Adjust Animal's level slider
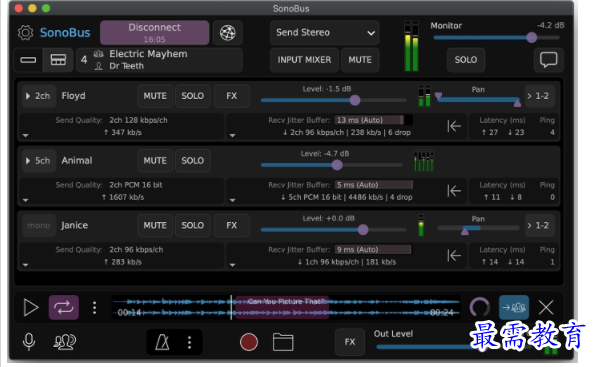This screenshot has height=367, width=594. pos(331,165)
